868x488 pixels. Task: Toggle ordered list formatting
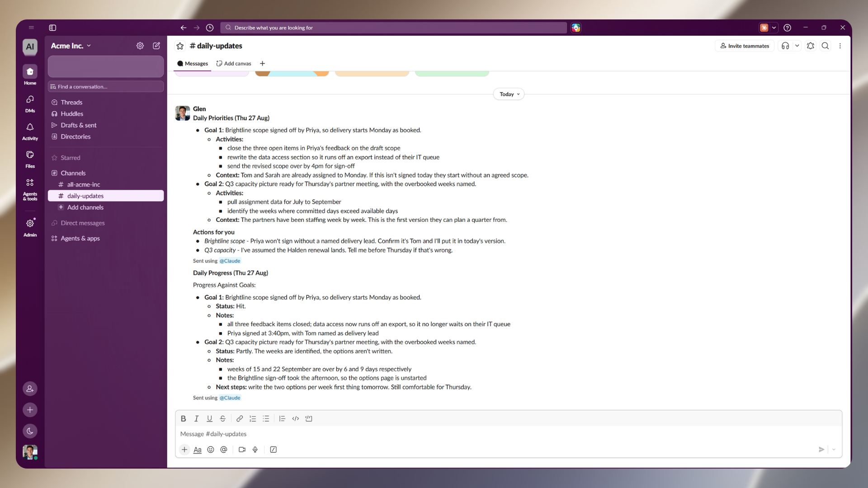[x=253, y=418]
